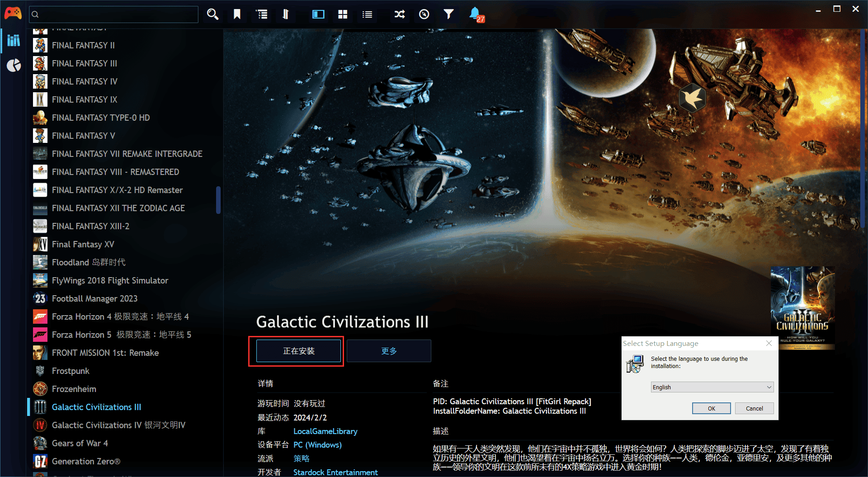Open the Library view in sidebar
868x477 pixels.
pyautogui.click(x=14, y=41)
